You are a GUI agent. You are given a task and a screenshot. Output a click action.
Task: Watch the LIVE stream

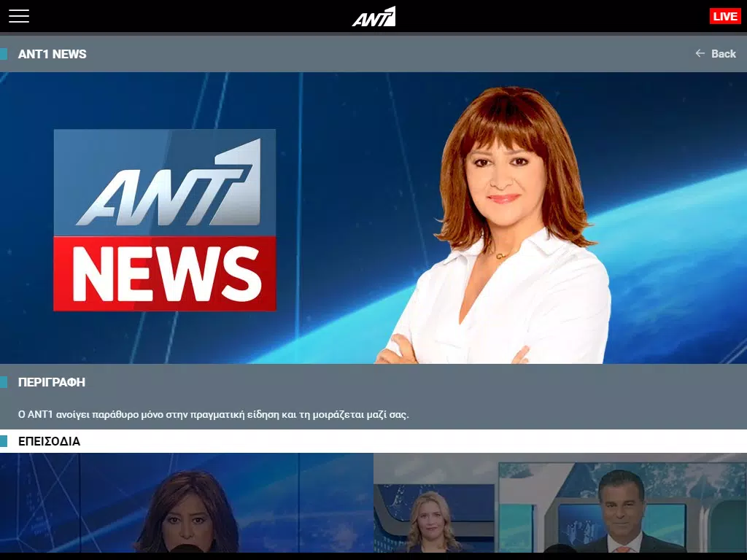(x=725, y=16)
